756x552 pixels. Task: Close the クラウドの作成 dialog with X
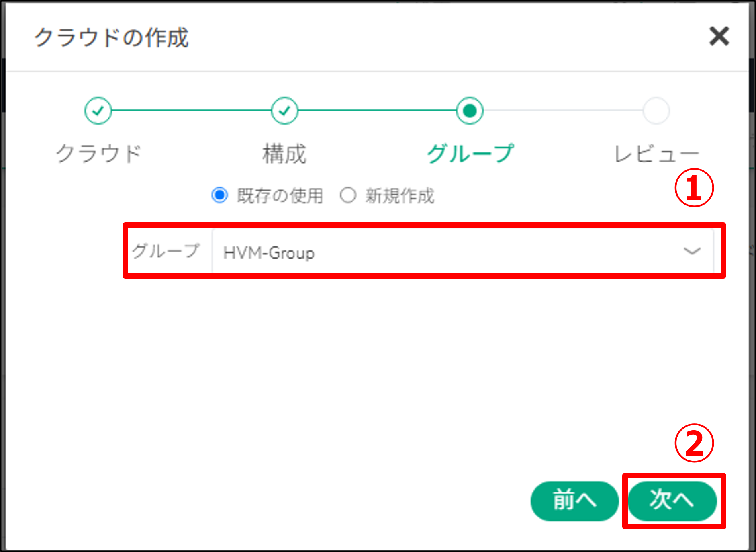[719, 37]
